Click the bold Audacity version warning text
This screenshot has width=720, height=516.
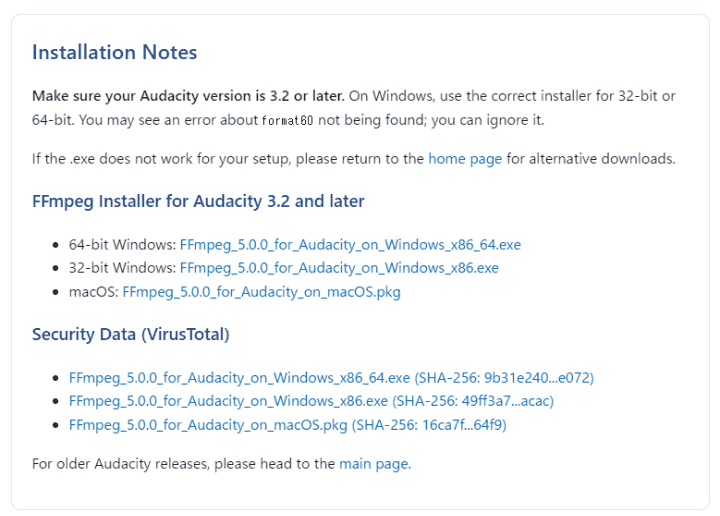[x=188, y=96]
